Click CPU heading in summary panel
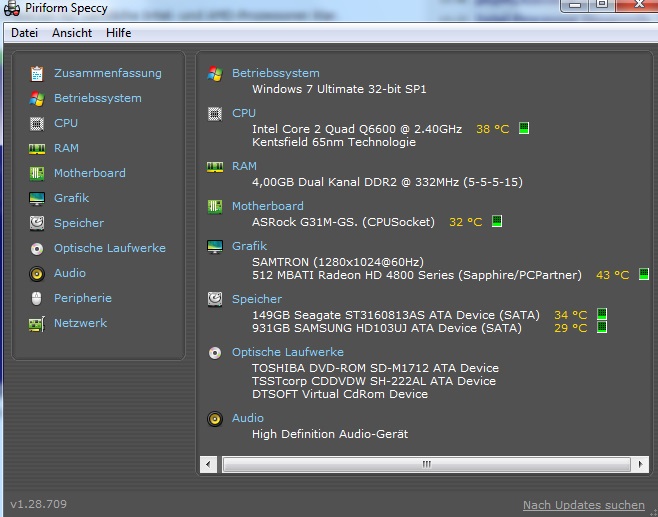 (244, 113)
